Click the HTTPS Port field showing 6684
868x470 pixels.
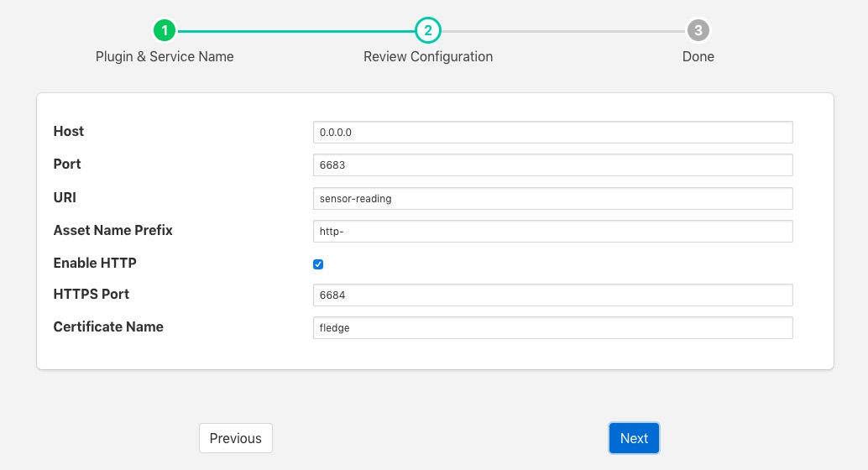(552, 295)
